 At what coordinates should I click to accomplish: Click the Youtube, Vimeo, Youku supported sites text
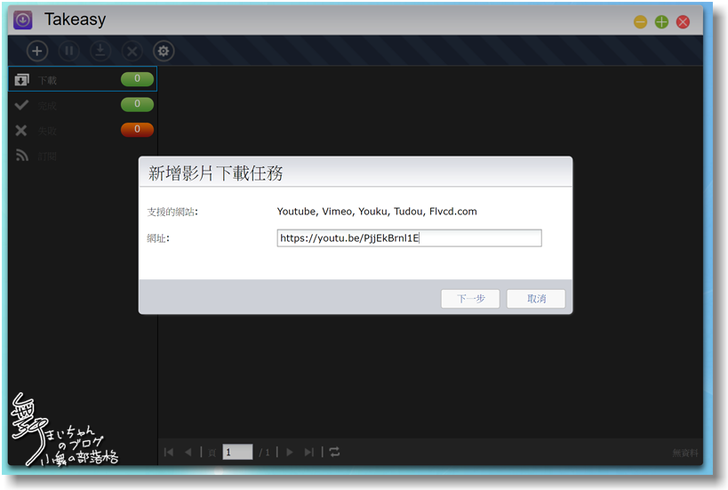coord(377,211)
